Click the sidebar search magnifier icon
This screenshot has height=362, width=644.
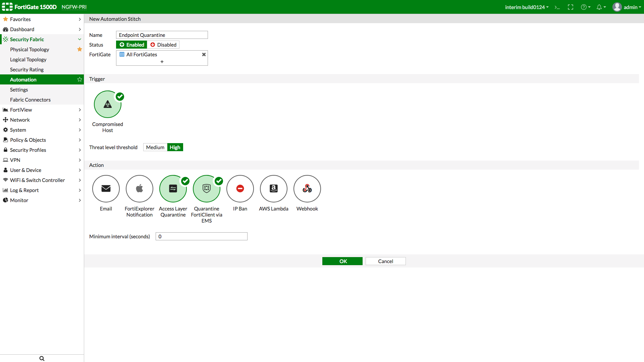click(x=42, y=358)
